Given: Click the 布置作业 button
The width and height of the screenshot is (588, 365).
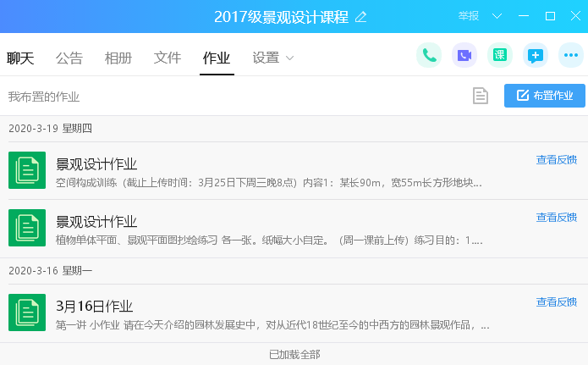Looking at the screenshot, I should (x=545, y=96).
